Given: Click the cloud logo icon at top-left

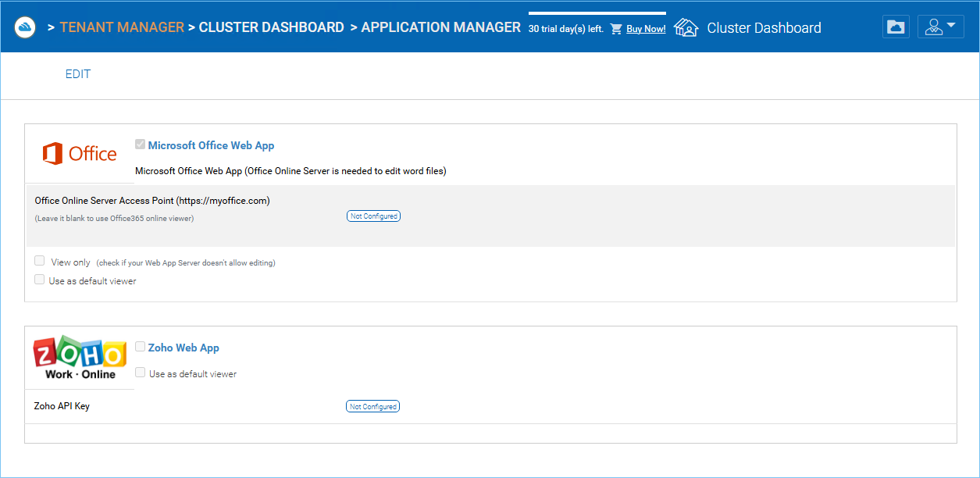Looking at the screenshot, I should tap(27, 27).
